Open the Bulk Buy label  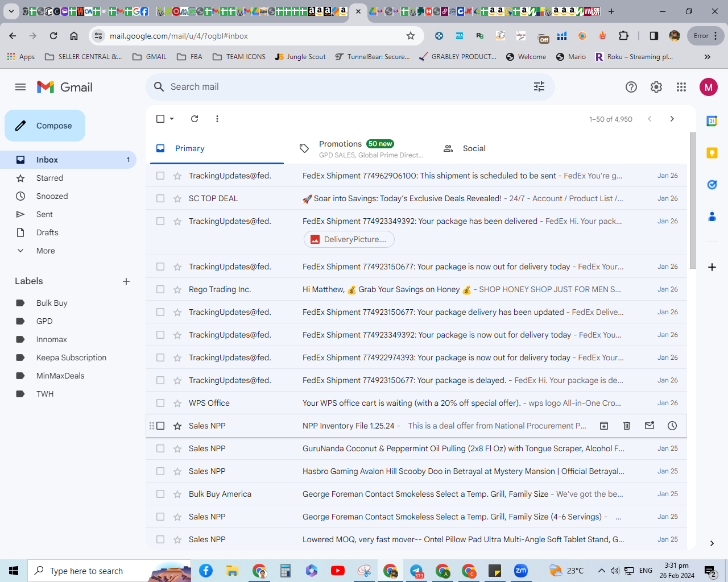(68, 303)
